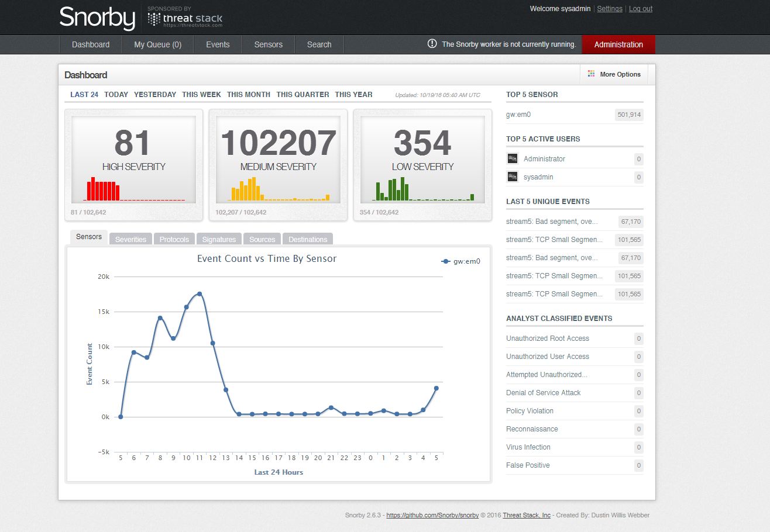Switch to the YESTERDAY range
Screen dimensions: 770x532
(x=155, y=94)
